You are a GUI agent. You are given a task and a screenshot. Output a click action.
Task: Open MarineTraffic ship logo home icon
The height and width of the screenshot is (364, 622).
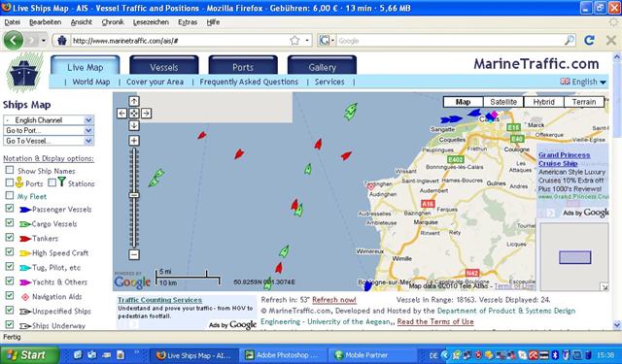[24, 72]
